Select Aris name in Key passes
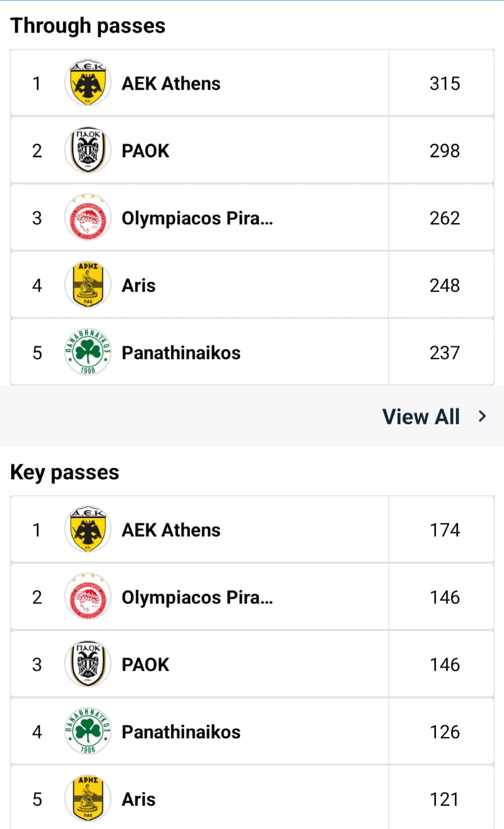This screenshot has width=504, height=829. [x=139, y=799]
